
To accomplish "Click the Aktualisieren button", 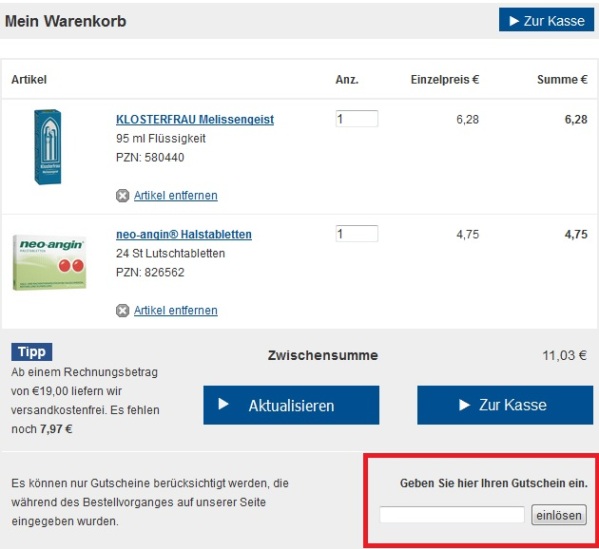I will 291,405.
